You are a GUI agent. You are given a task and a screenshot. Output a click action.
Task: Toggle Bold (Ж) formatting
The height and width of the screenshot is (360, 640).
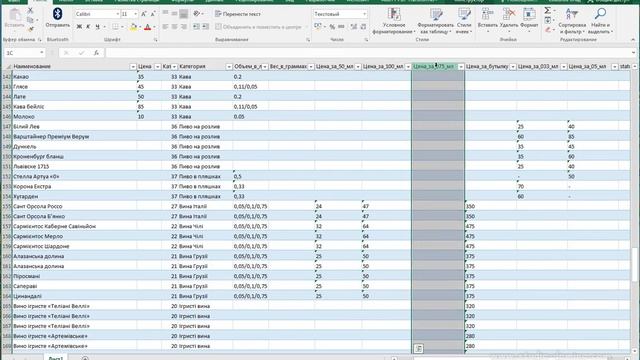point(79,27)
